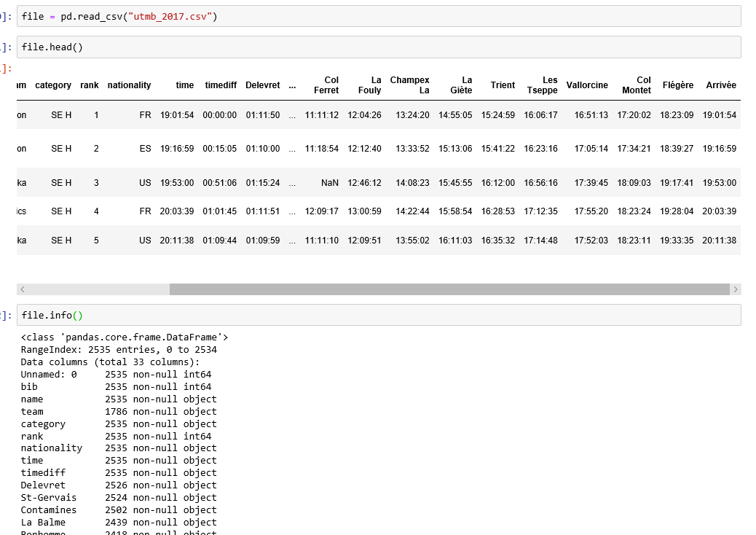Click the 'St-Gervais' info row

[x=119, y=497]
